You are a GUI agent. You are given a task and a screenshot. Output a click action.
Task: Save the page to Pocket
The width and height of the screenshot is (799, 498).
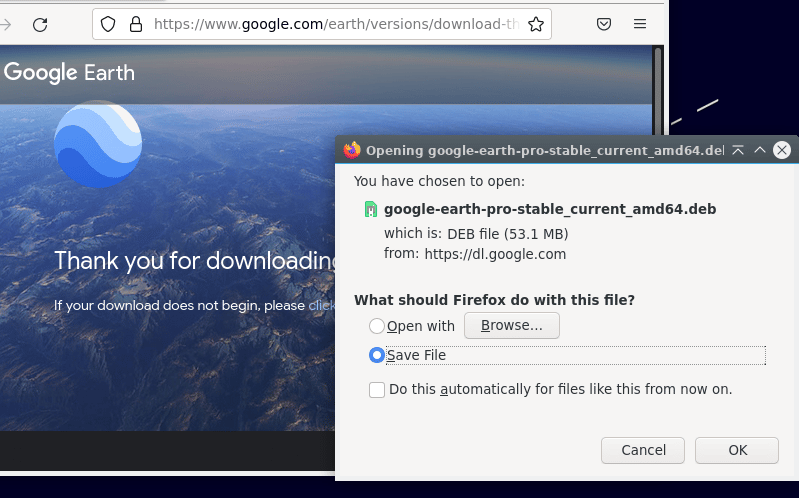point(604,24)
